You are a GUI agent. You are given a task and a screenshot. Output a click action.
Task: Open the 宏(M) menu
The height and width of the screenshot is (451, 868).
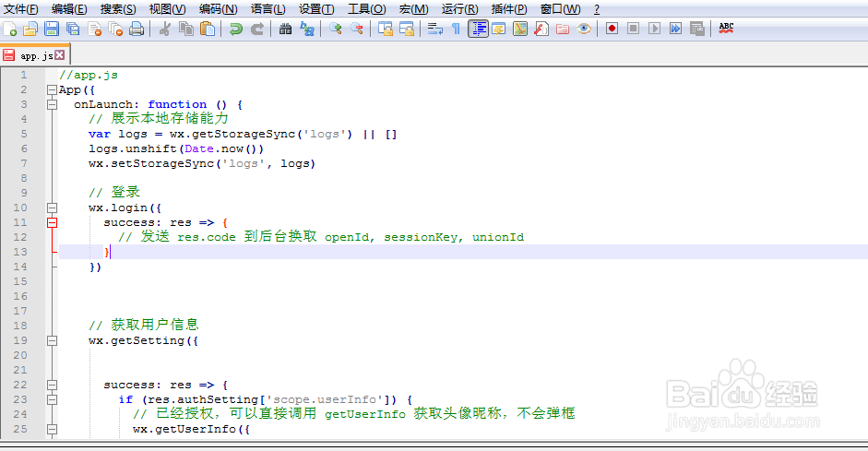click(x=413, y=9)
